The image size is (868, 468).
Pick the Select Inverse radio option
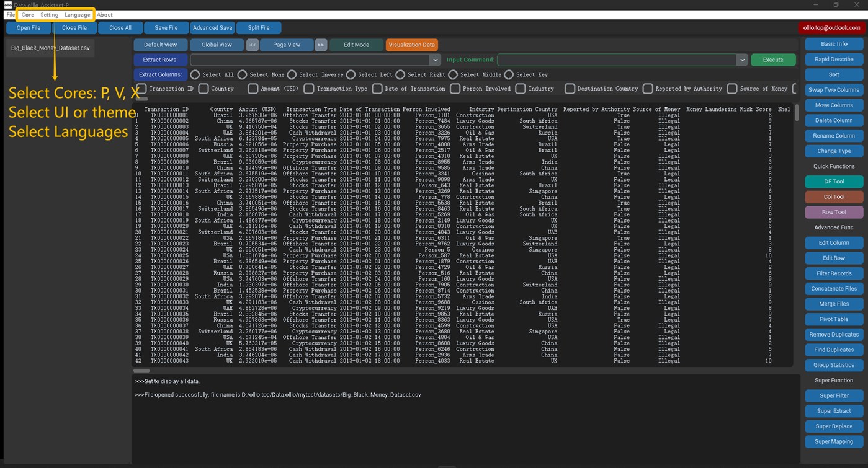(x=292, y=74)
